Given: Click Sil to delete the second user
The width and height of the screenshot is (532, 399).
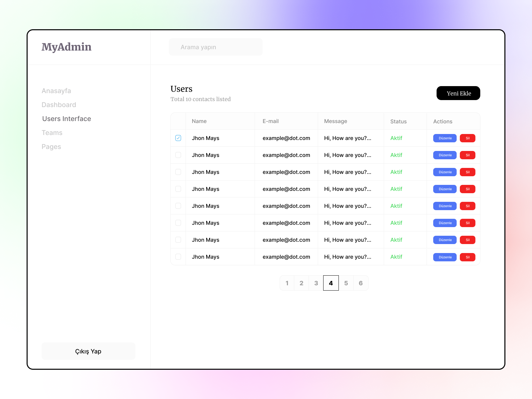Looking at the screenshot, I should click(467, 155).
